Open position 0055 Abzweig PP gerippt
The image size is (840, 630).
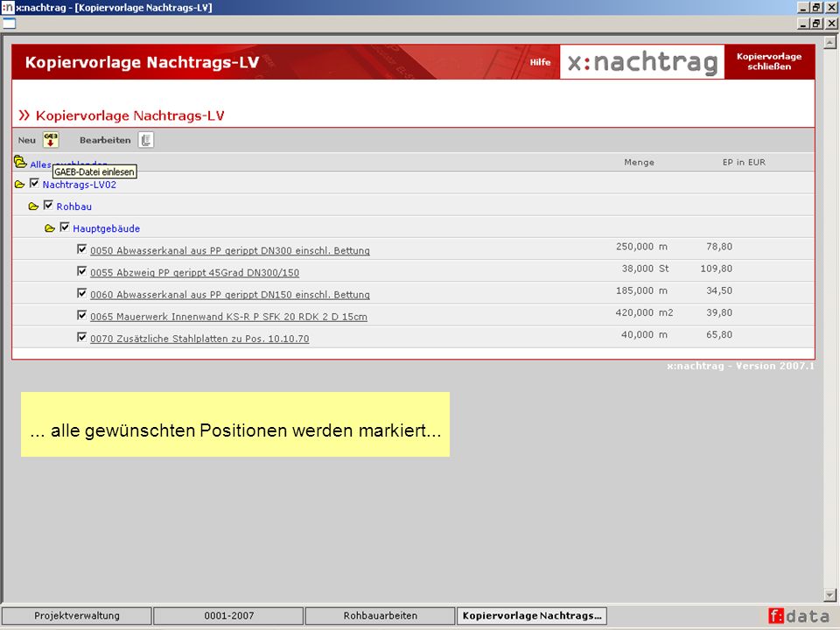coord(194,273)
